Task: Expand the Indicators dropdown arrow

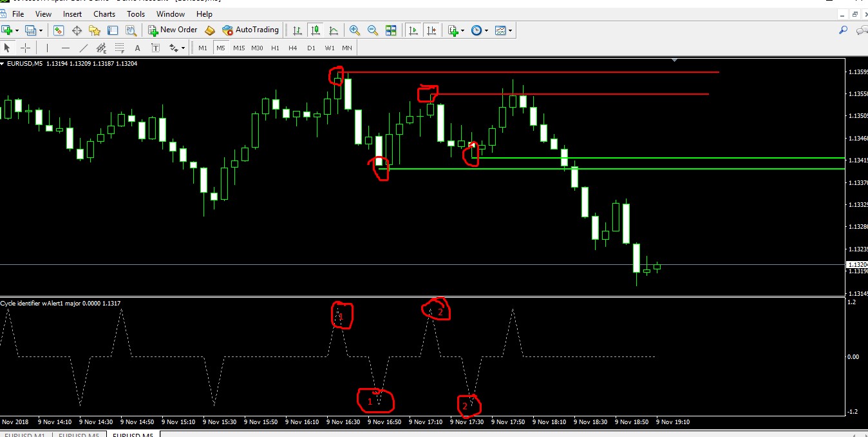Action: click(463, 30)
